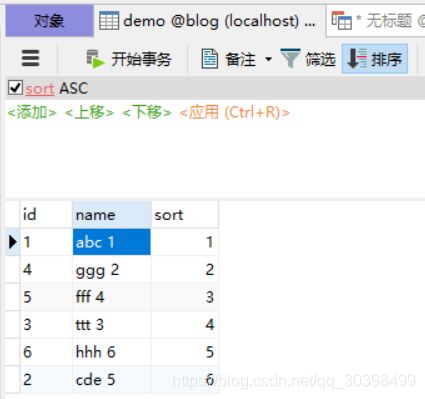Click the sort column header
Image resolution: width=425 pixels, height=399 pixels.
pos(185,215)
